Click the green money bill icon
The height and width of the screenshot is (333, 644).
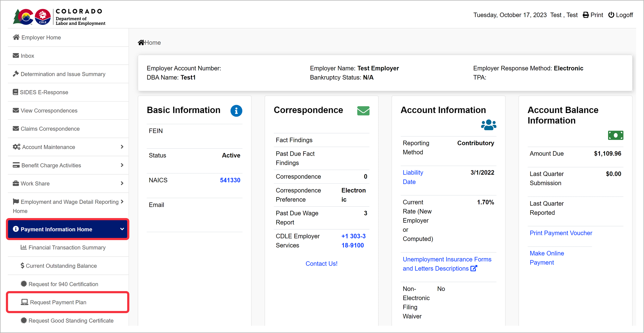pos(615,135)
